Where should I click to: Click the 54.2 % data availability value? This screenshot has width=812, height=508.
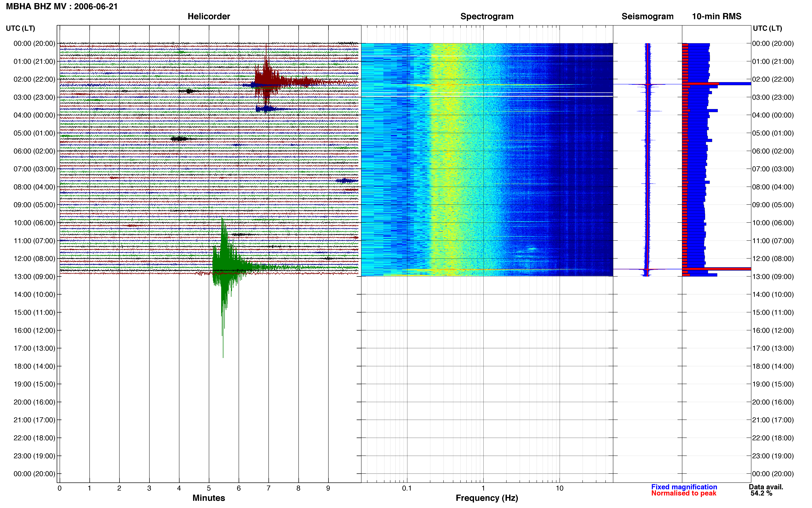point(761,493)
